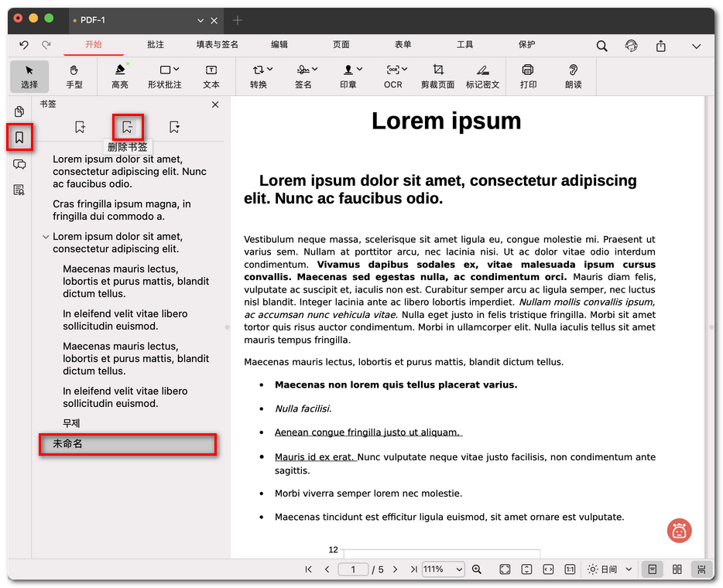Select the hand tool (手型)

(74, 77)
